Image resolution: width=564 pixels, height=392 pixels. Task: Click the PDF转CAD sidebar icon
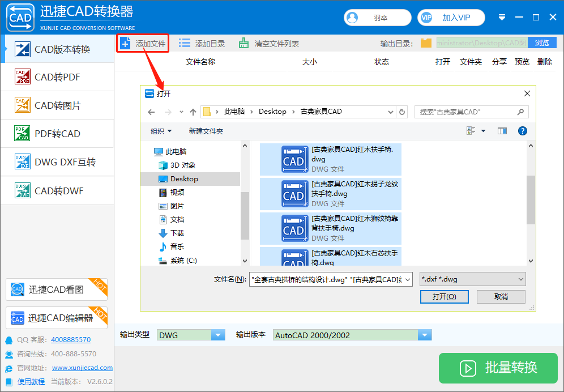(x=22, y=133)
